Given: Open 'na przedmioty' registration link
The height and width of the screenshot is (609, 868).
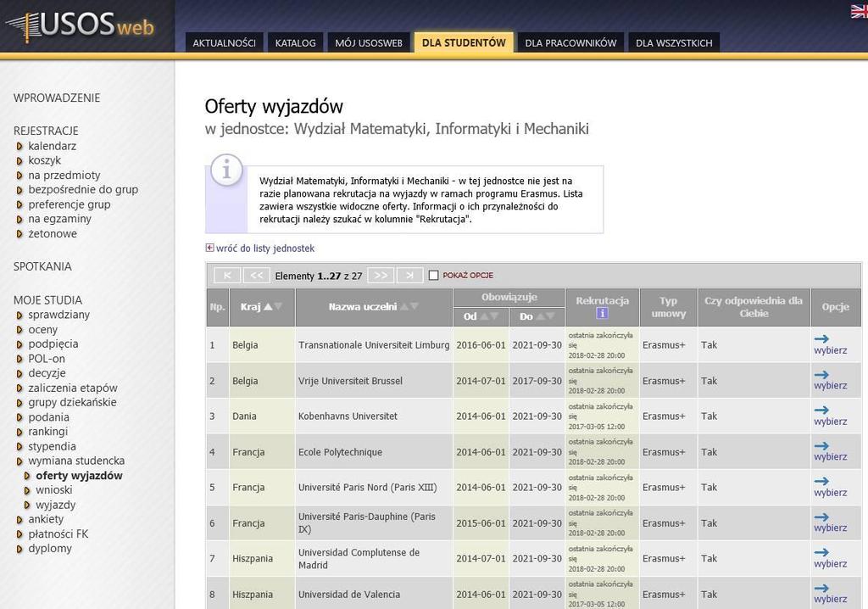Looking at the screenshot, I should coord(64,175).
